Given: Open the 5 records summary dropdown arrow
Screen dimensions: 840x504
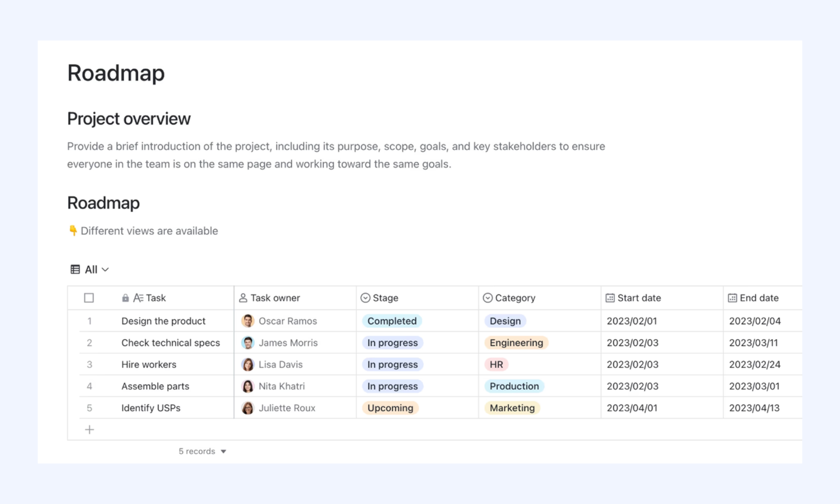Looking at the screenshot, I should (223, 451).
